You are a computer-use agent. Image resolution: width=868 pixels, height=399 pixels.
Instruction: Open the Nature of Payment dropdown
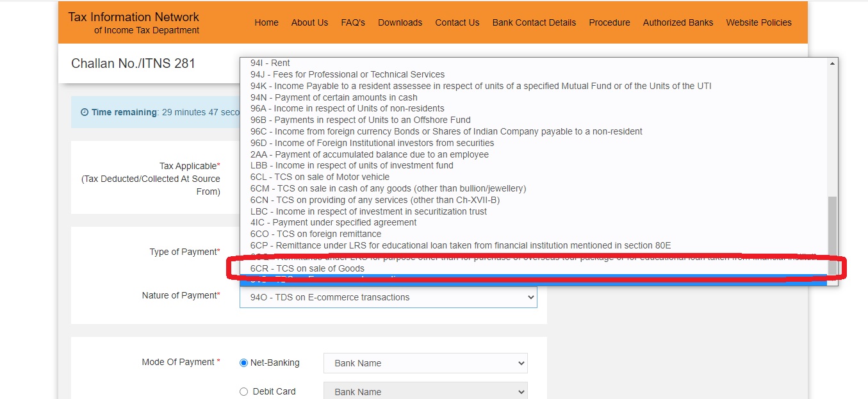(x=388, y=297)
